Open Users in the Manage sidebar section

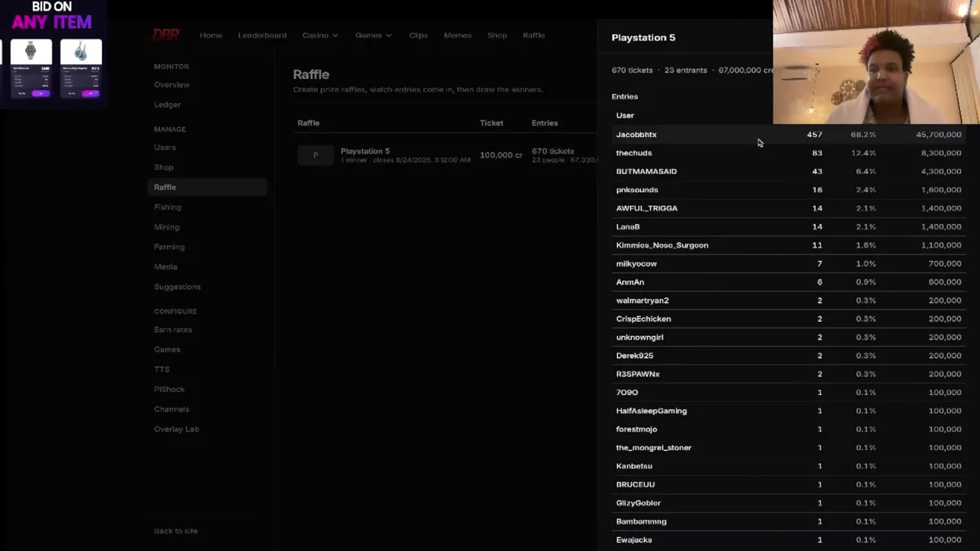click(165, 148)
